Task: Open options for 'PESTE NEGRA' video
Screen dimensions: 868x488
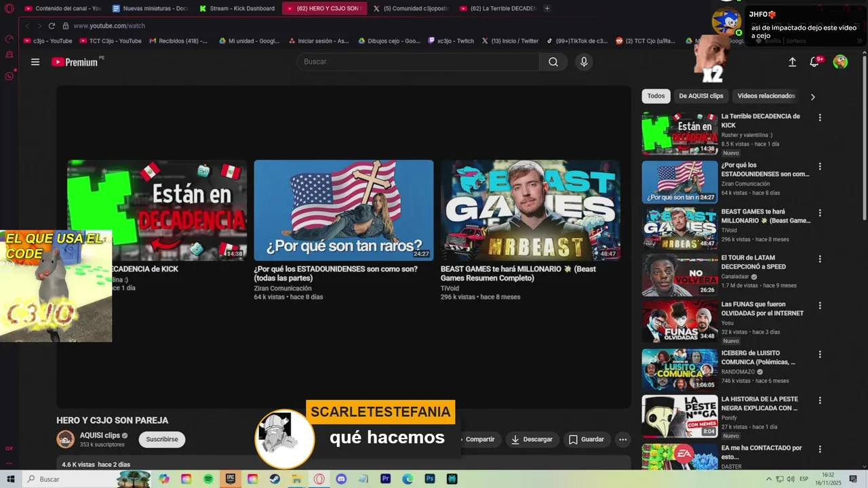Action: click(x=820, y=400)
